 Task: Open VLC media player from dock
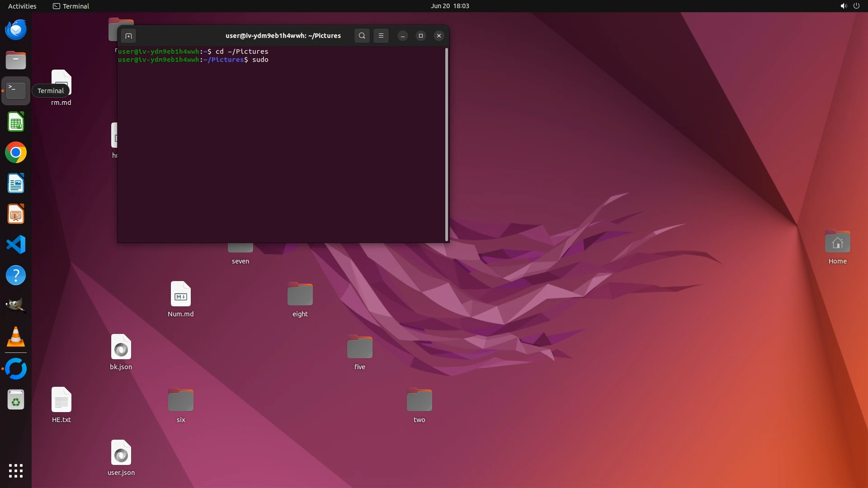click(x=16, y=337)
